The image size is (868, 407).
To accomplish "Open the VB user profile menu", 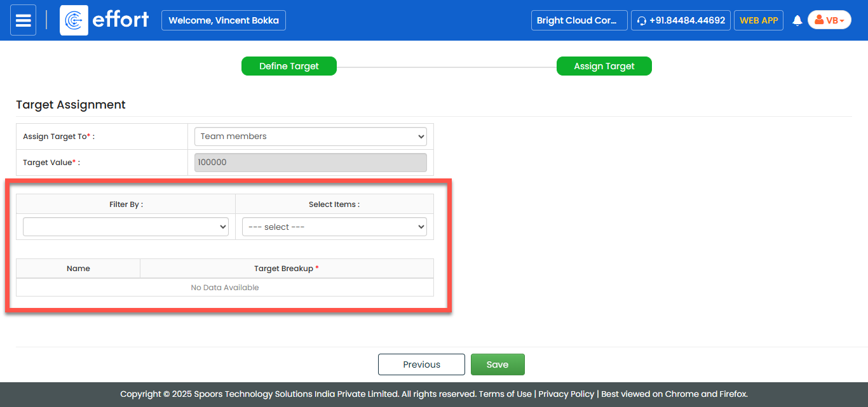I will [x=829, y=20].
